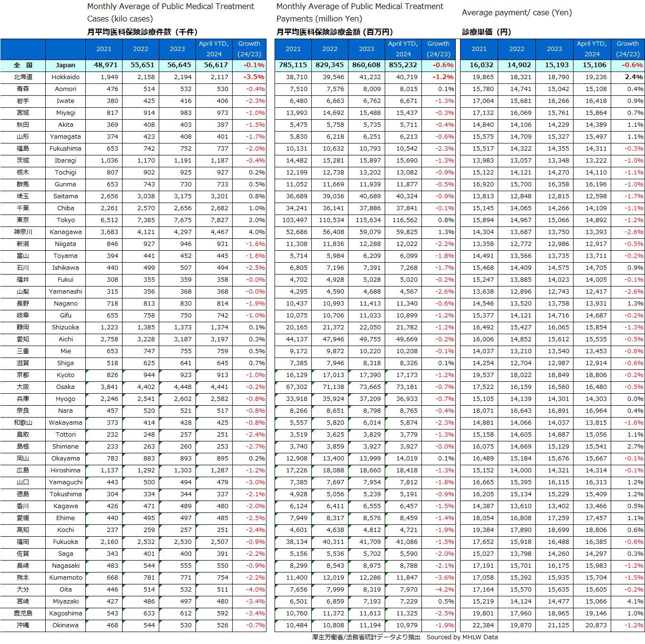Select Hyogo 2022 payments value 35,924
This screenshot has height=644, width=645.
coord(329,399)
